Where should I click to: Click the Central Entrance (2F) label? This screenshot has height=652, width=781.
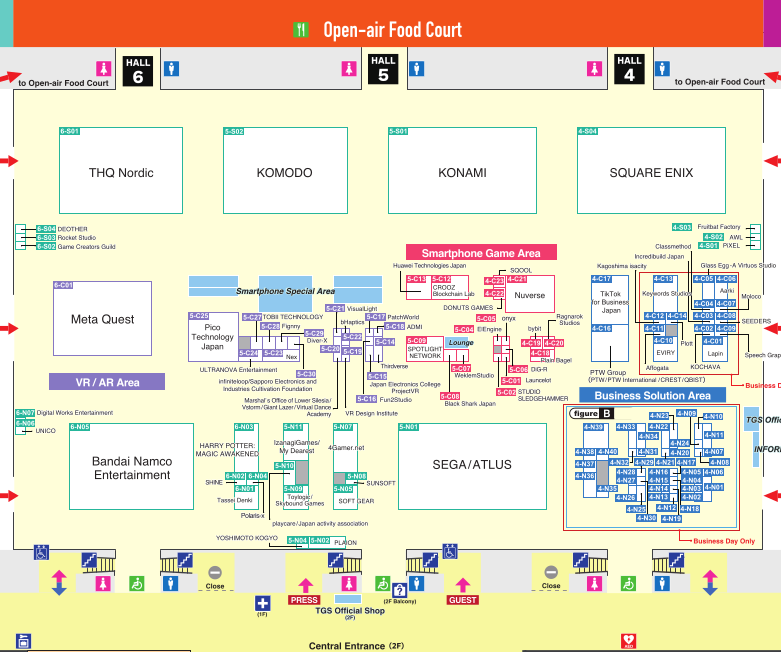356,646
